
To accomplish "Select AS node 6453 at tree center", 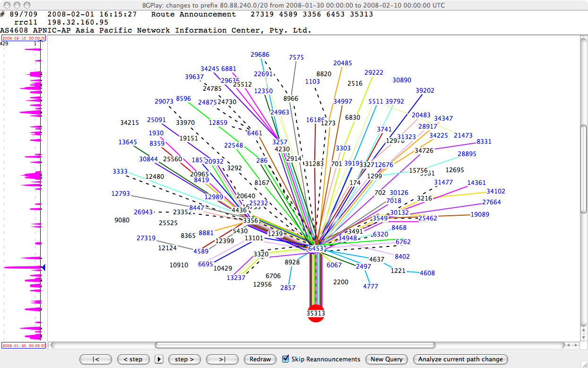I will [316, 247].
